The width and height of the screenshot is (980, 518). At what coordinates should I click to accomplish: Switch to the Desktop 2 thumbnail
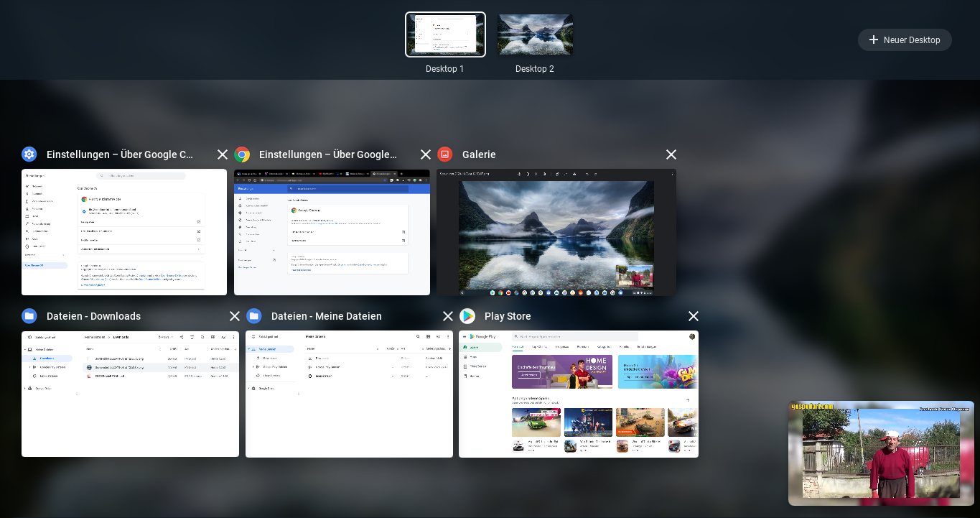tap(535, 34)
